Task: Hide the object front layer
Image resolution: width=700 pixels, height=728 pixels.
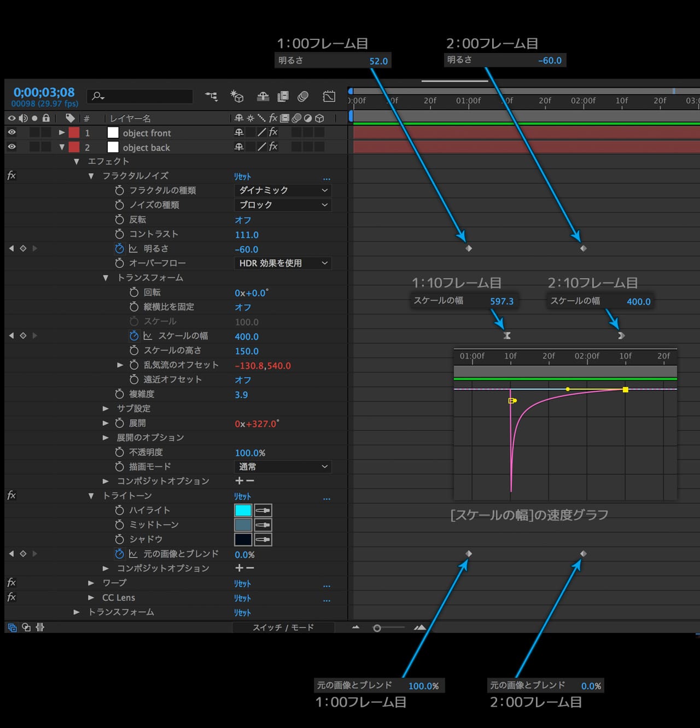Action: (11, 132)
